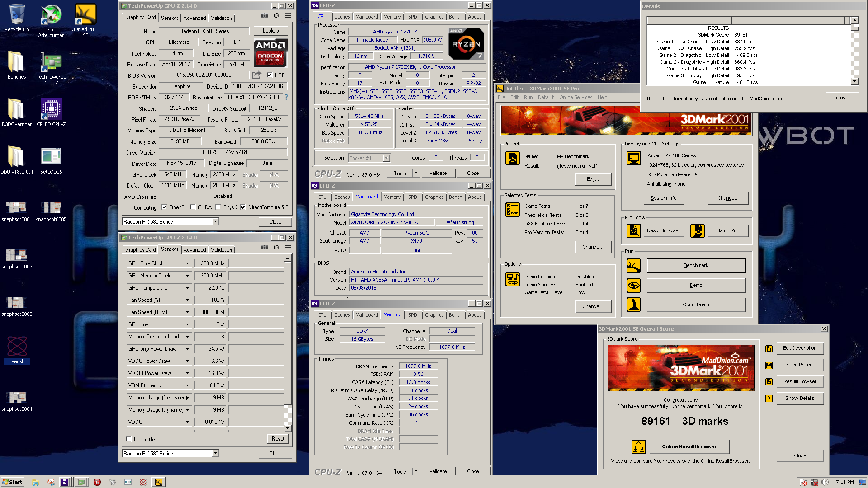Open DDU v18.0.0.4 folder icon

[17, 160]
